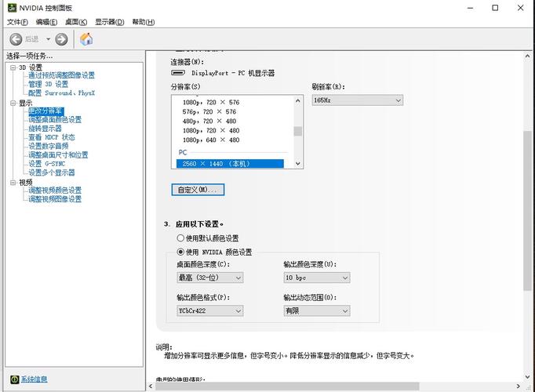Viewport: 535px width, 392px height.
Task: Open 通过预览调整图像设置 task
Action: pyautogui.click(x=61, y=75)
